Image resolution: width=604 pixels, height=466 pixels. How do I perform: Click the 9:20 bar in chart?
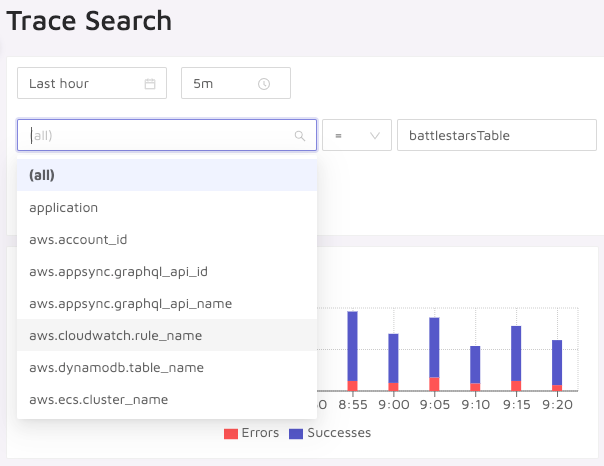[x=557, y=365]
